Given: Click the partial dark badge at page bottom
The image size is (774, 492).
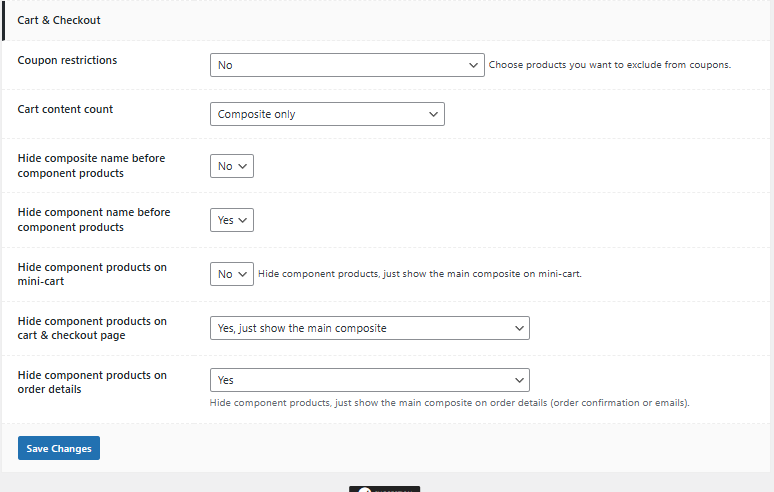Looking at the screenshot, I should coord(385,489).
